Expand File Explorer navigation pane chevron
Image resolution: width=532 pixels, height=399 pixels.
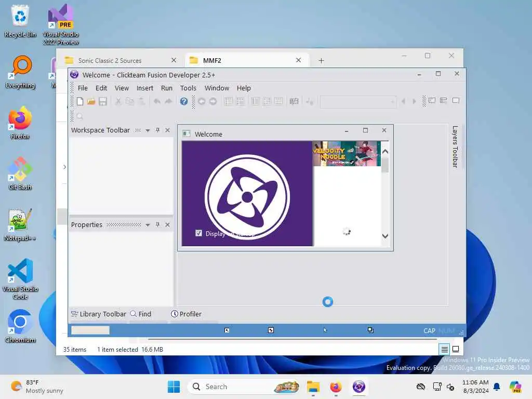point(64,167)
